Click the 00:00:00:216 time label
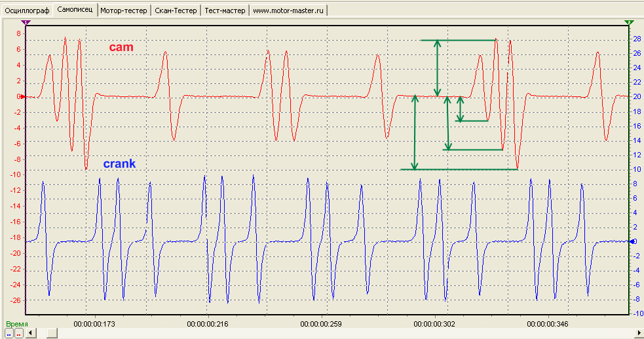Screen dimensions: 644x339 pos(208,324)
